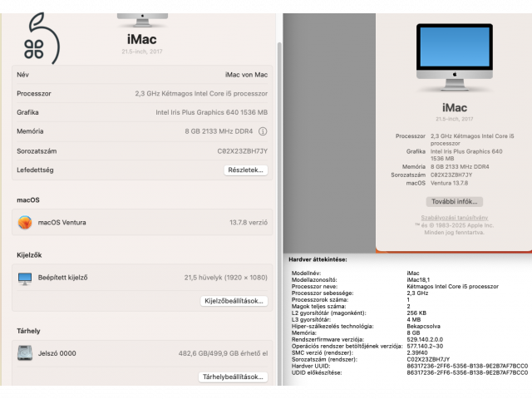
Task: Click SMC verzió value 2.39f40
Action: [418, 352]
